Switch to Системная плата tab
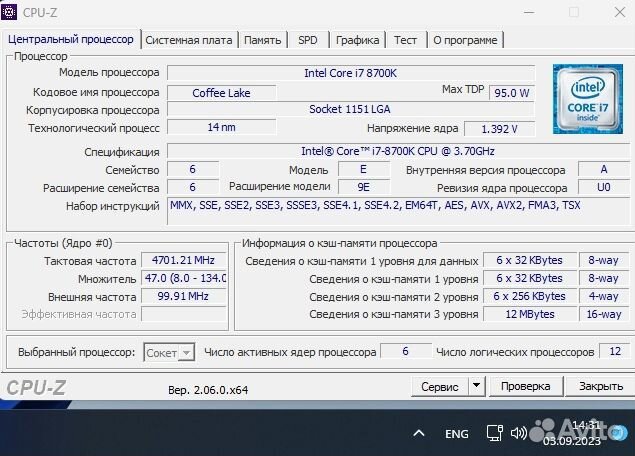 coord(189,40)
